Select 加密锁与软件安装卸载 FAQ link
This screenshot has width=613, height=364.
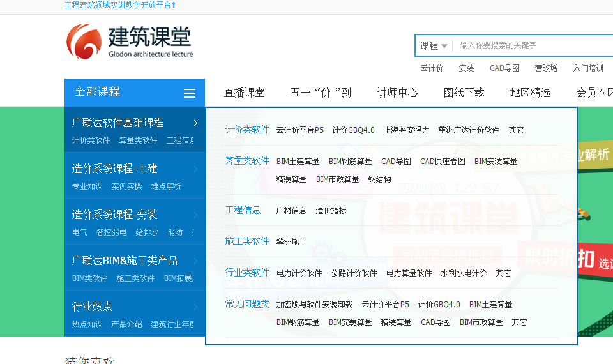314,304
